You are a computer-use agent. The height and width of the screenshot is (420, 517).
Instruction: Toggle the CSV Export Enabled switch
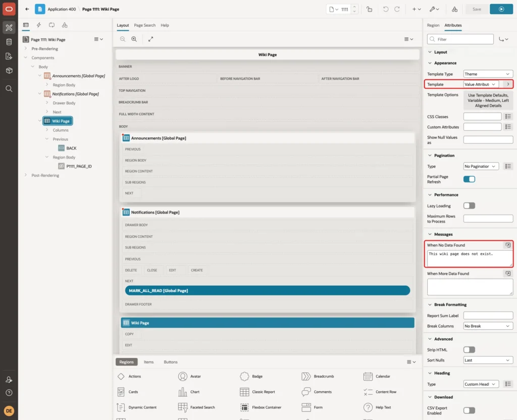[469, 410]
